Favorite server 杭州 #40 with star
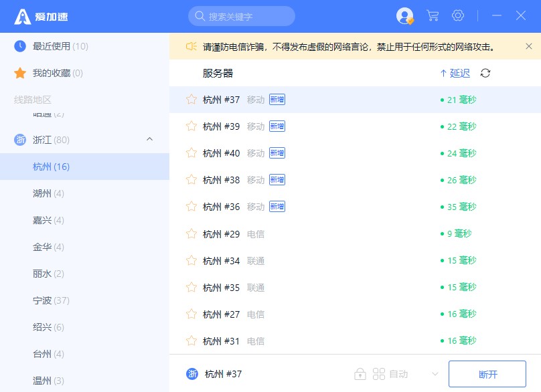 pyautogui.click(x=191, y=153)
